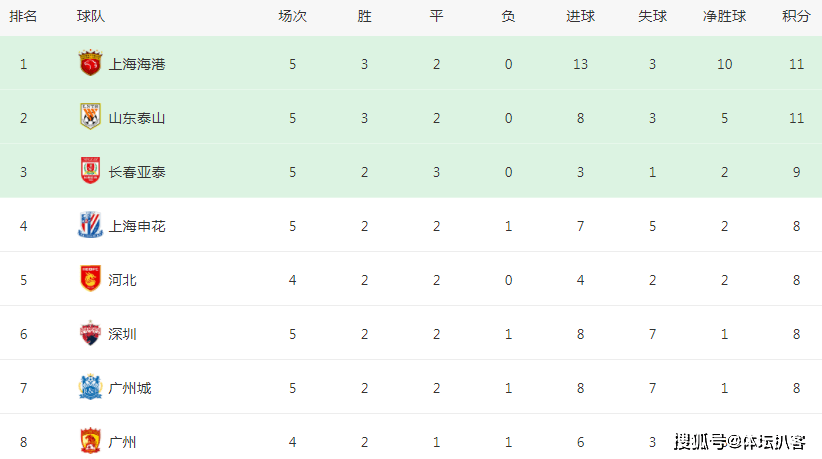Sort by the 积分 column header
The width and height of the screenshot is (822, 459).
[x=796, y=16]
